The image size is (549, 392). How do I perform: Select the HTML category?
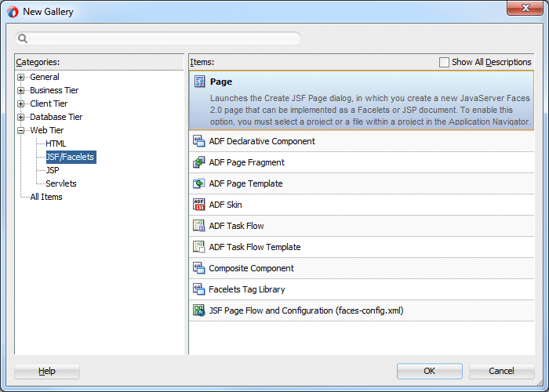[x=56, y=143]
